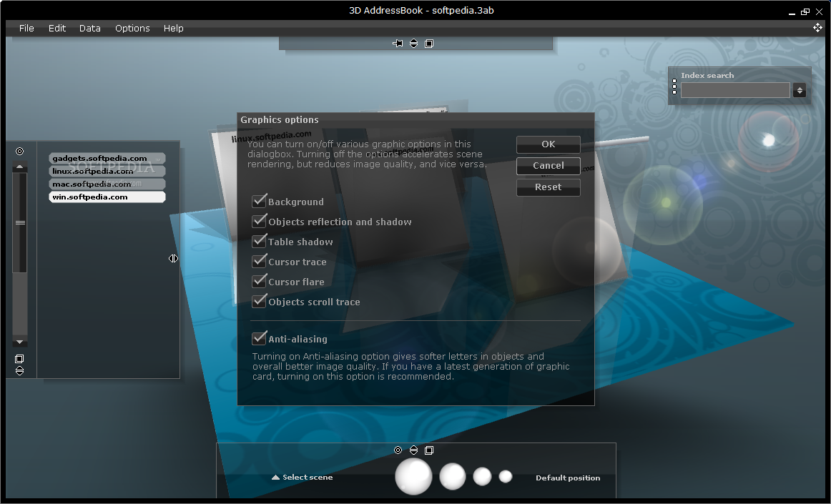Open the Help menu
The width and height of the screenshot is (831, 504).
click(x=173, y=28)
